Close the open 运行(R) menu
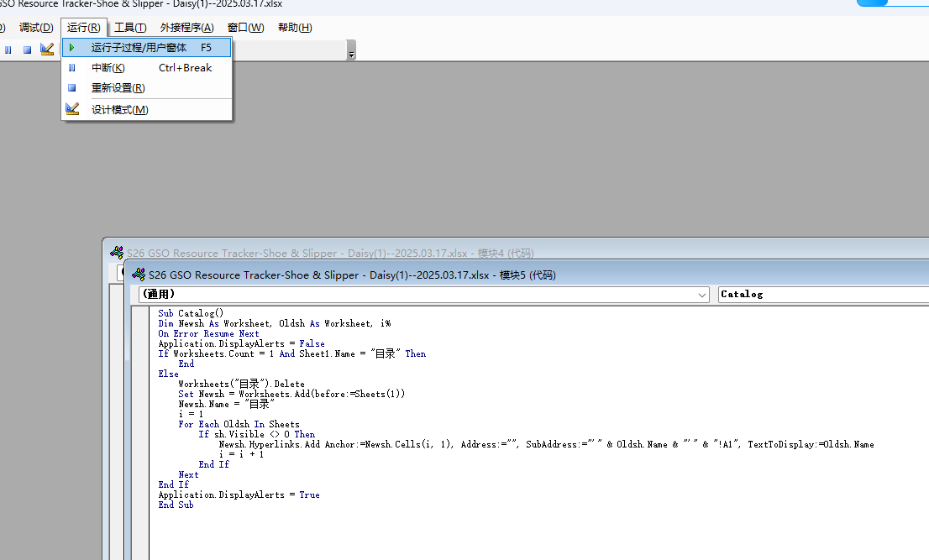This screenshot has width=929, height=560. tap(83, 27)
